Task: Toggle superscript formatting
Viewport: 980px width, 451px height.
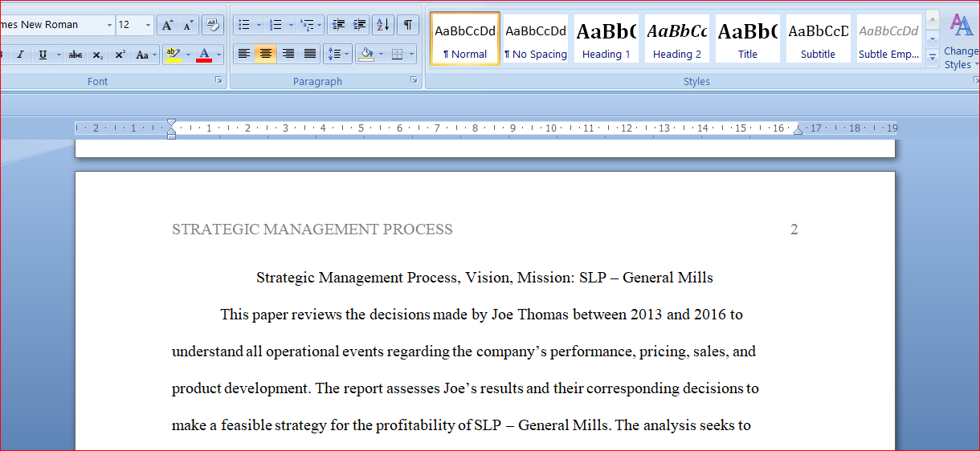Action: (x=120, y=55)
